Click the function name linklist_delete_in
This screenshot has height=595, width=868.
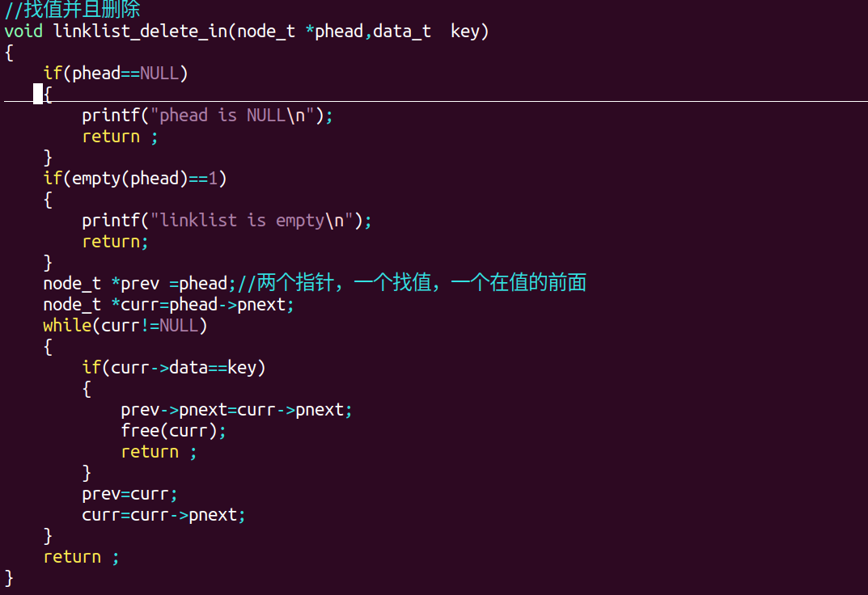[140, 32]
